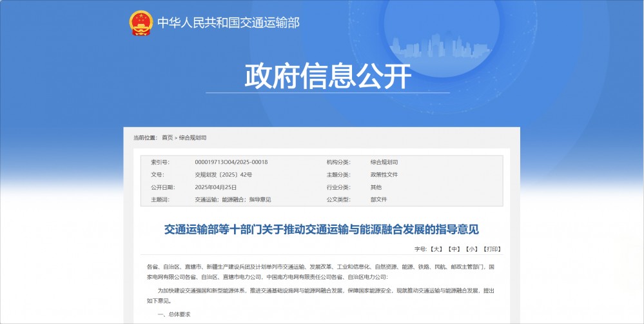
Task: Select the publish date 2025年04月25日
Action: click(215, 187)
